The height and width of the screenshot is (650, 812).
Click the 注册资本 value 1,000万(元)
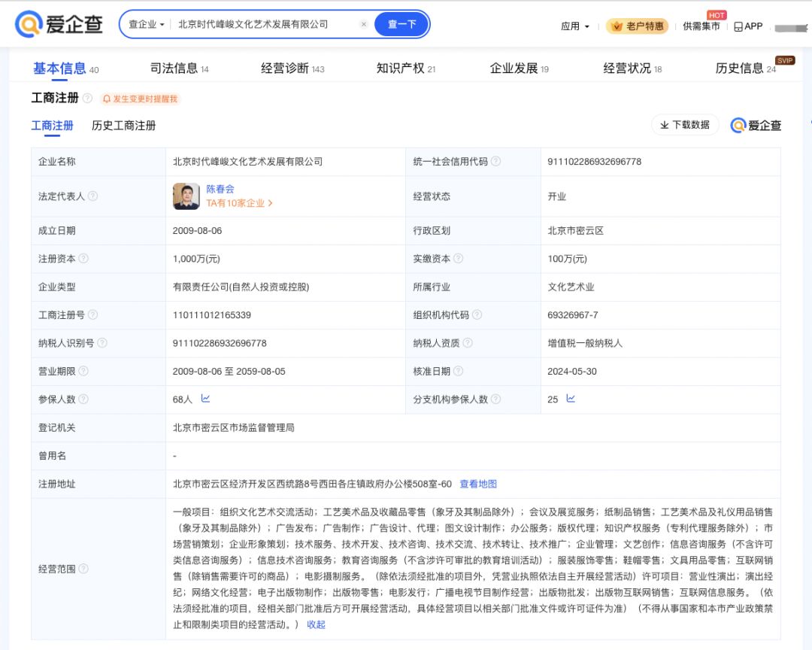point(196,259)
